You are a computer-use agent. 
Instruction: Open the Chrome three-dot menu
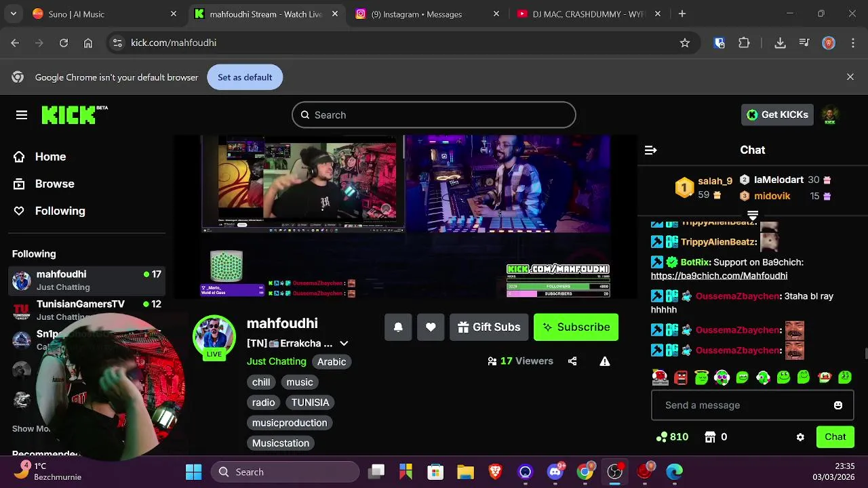pyautogui.click(x=852, y=43)
